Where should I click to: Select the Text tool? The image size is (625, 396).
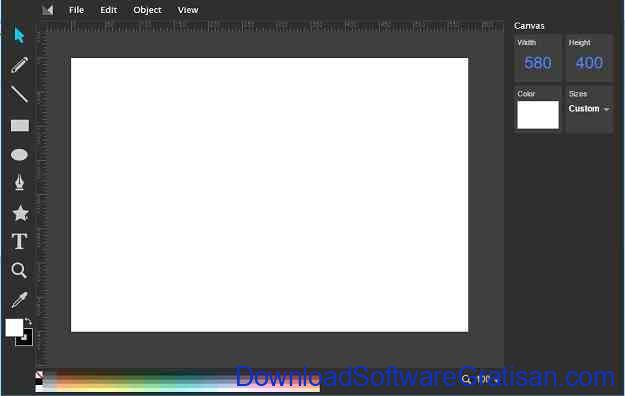[19, 242]
